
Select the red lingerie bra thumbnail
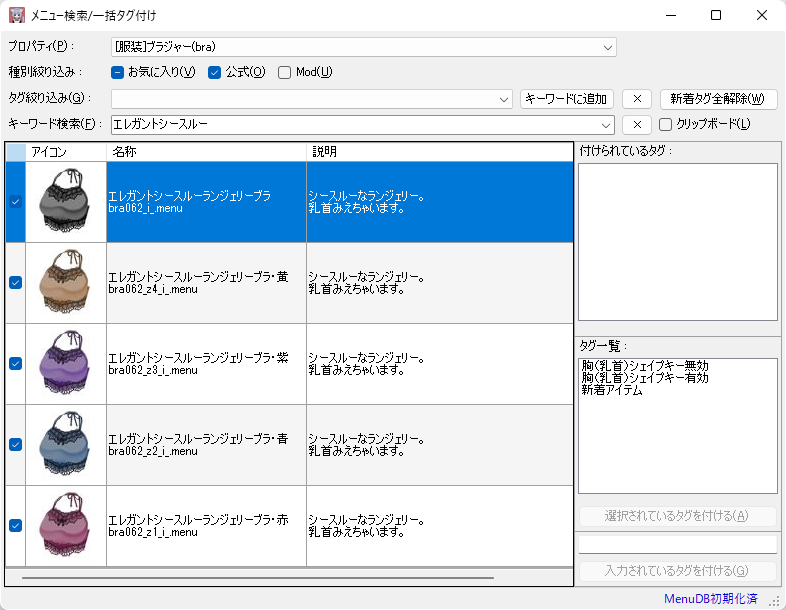tap(65, 526)
